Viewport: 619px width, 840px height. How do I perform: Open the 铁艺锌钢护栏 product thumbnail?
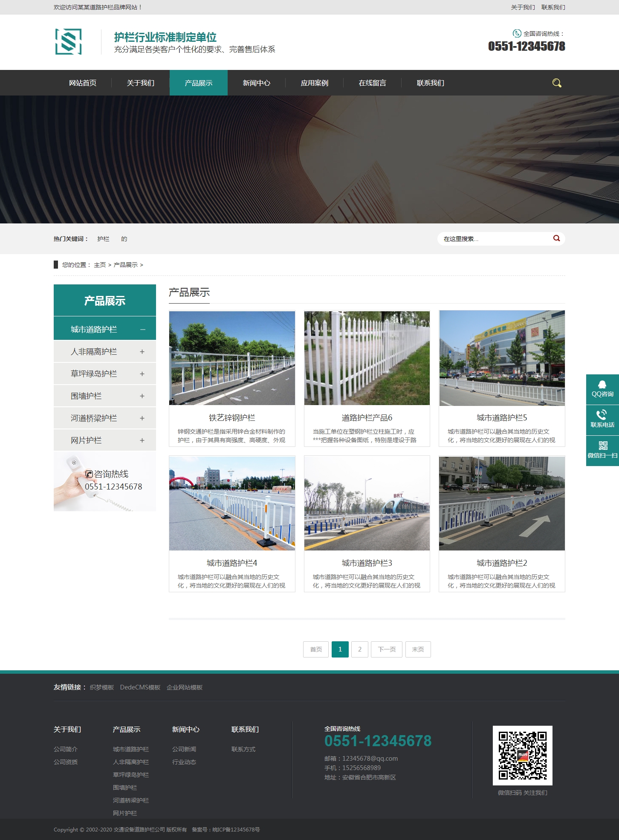coord(232,358)
